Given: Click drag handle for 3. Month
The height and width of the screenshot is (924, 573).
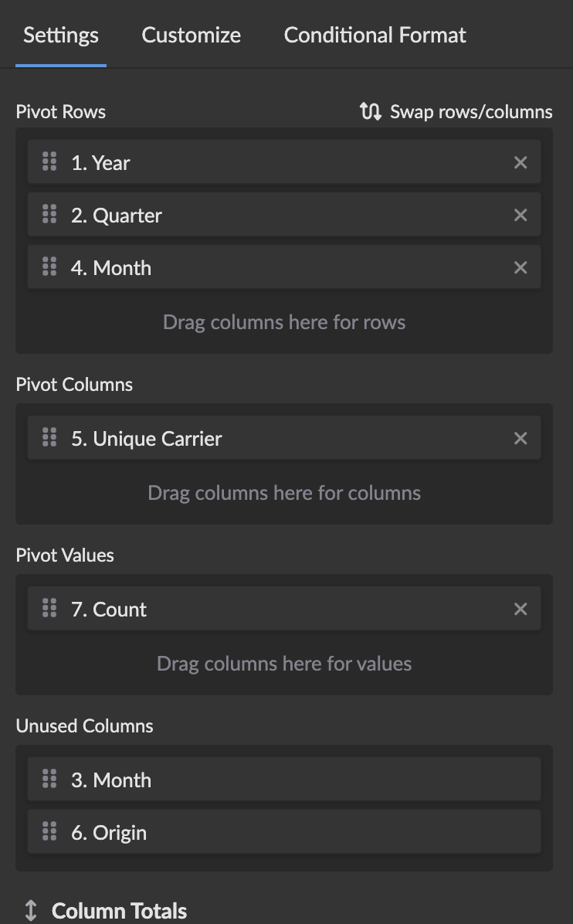Looking at the screenshot, I should 49,779.
